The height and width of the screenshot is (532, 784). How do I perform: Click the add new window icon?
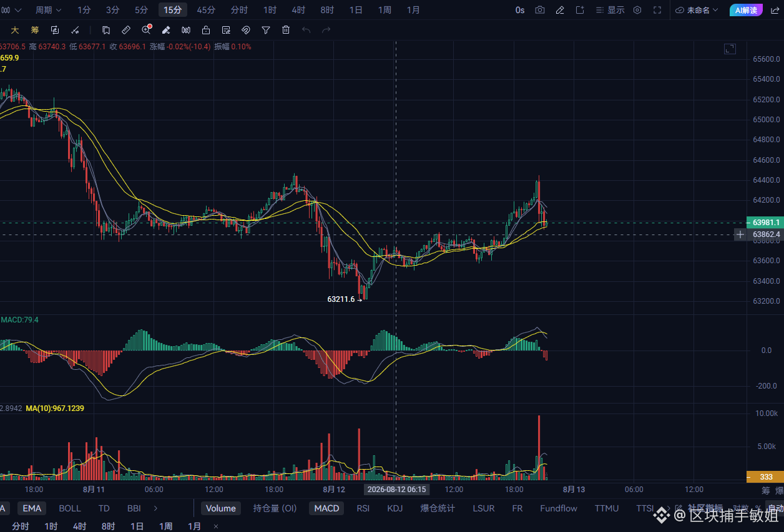pyautogui.click(x=580, y=10)
